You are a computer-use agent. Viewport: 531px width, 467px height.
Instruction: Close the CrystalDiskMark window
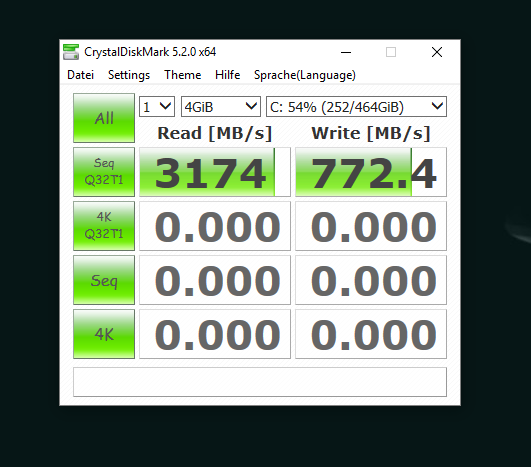point(437,52)
